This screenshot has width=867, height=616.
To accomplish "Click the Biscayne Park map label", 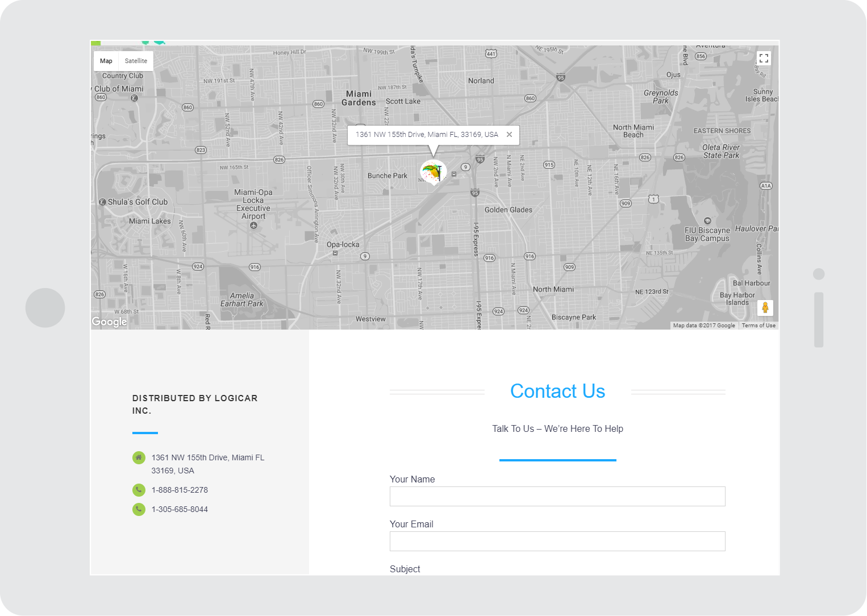I will pyautogui.click(x=574, y=317).
